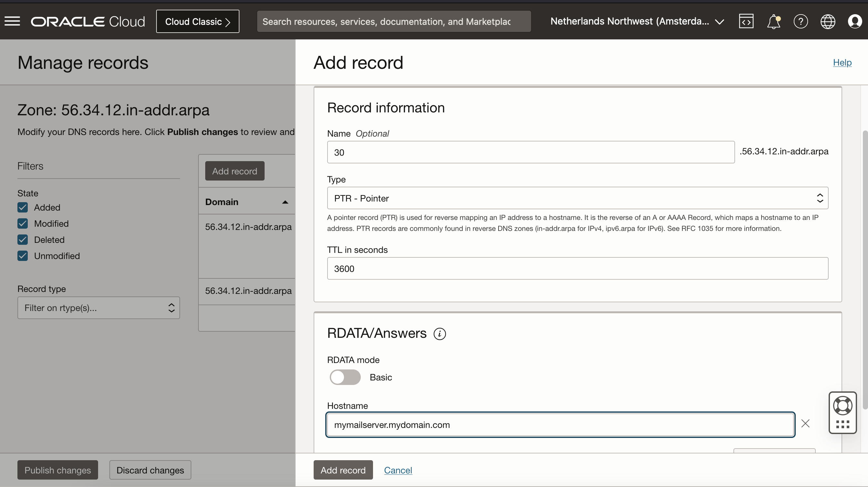Click the Cancel link
Screen dimensions: 868x487
tap(398, 470)
